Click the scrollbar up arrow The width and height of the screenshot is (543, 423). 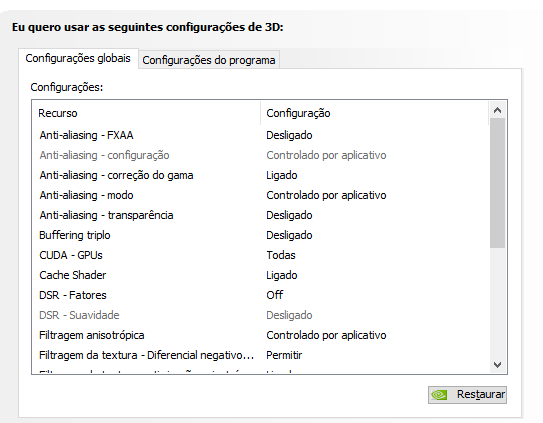tap(498, 111)
